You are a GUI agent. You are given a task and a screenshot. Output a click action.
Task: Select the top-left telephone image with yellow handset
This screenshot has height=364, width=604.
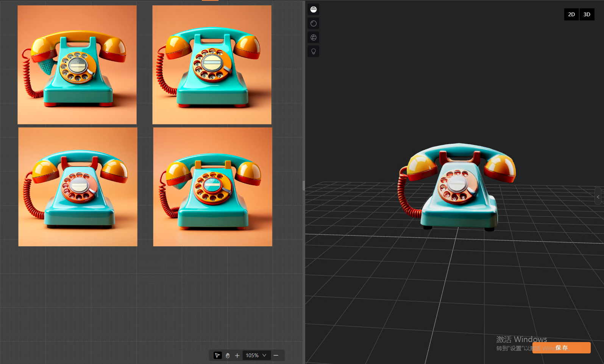coord(77,65)
